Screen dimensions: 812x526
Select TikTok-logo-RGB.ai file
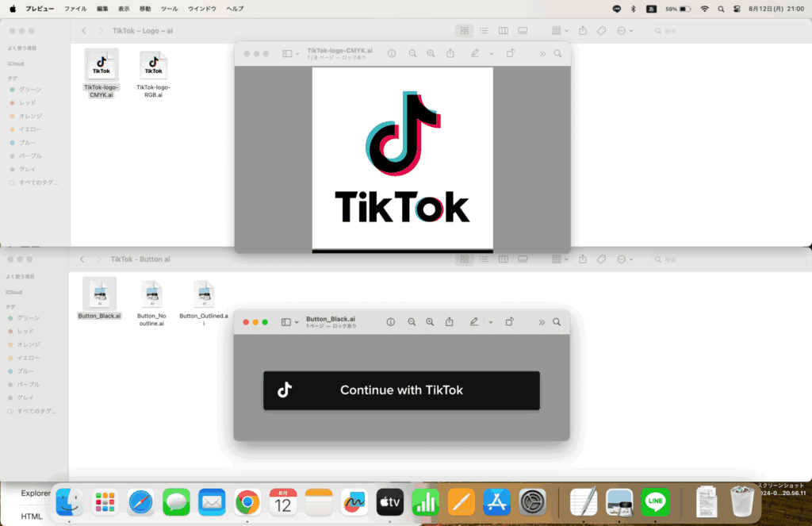click(153, 74)
